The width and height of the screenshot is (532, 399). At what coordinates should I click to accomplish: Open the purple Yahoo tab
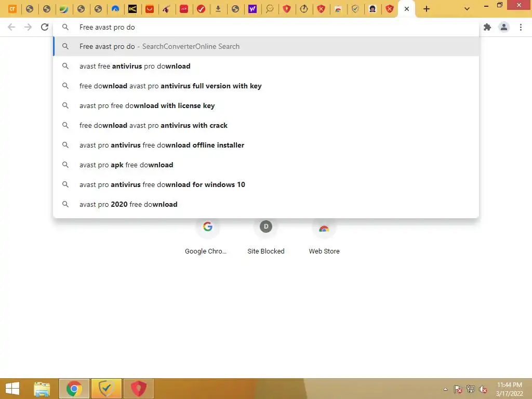click(252, 9)
